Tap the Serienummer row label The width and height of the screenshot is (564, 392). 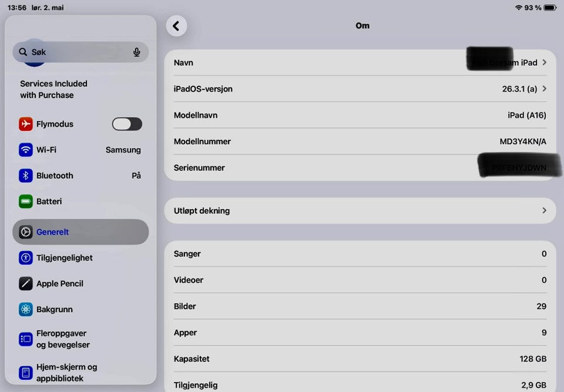point(199,167)
